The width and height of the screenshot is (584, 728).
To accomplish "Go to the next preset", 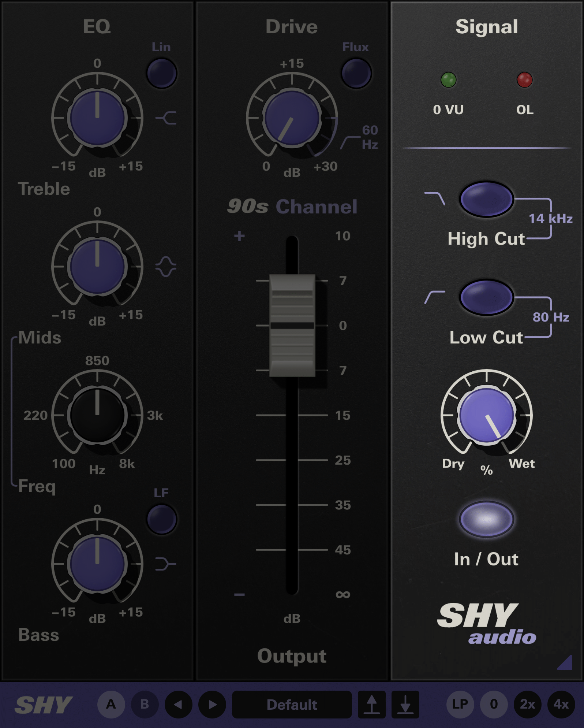I will coord(212,704).
